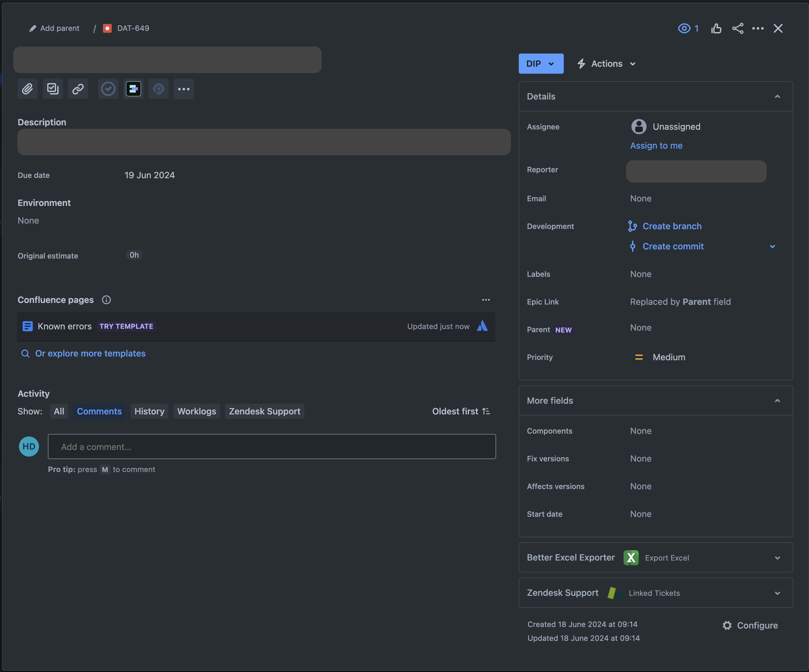Expand the Zendesk Support panel
The height and width of the screenshot is (672, 809).
pyautogui.click(x=778, y=593)
